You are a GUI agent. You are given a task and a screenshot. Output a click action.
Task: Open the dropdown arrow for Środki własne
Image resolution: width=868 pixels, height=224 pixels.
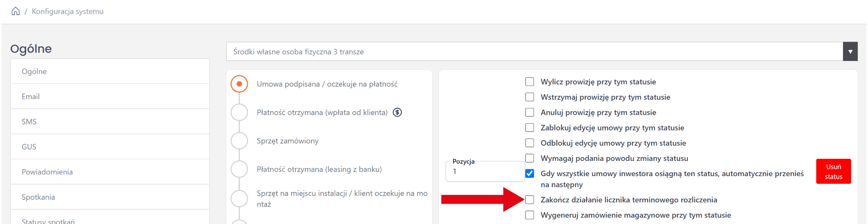point(850,52)
